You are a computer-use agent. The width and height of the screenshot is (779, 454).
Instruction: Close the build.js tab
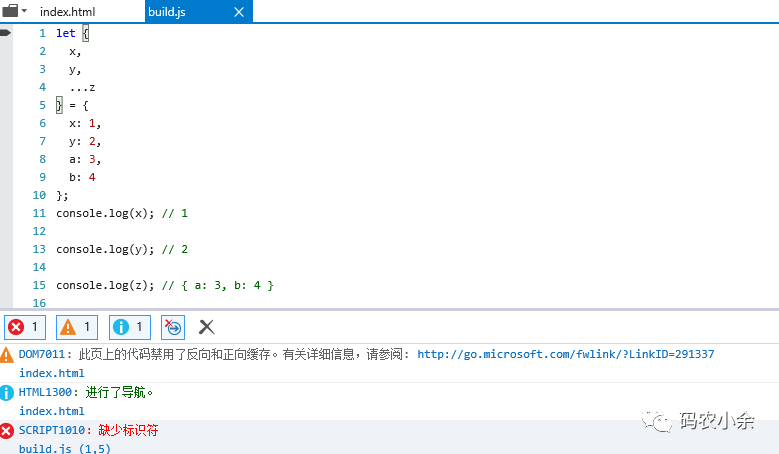(x=238, y=12)
